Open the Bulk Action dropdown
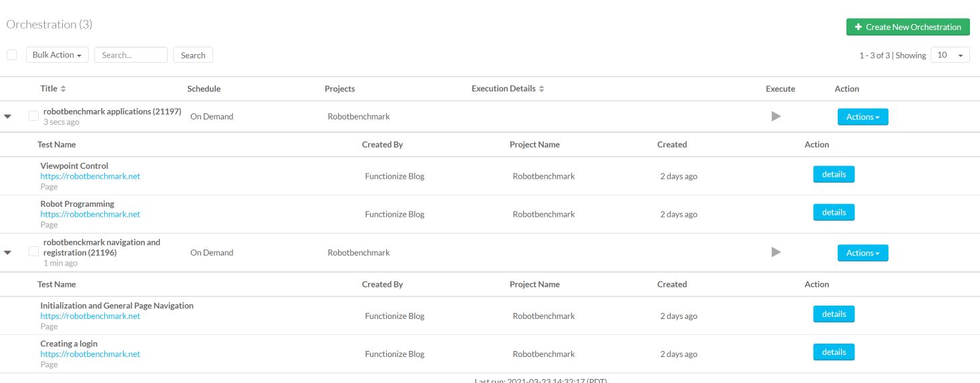The image size is (980, 383). tap(57, 55)
